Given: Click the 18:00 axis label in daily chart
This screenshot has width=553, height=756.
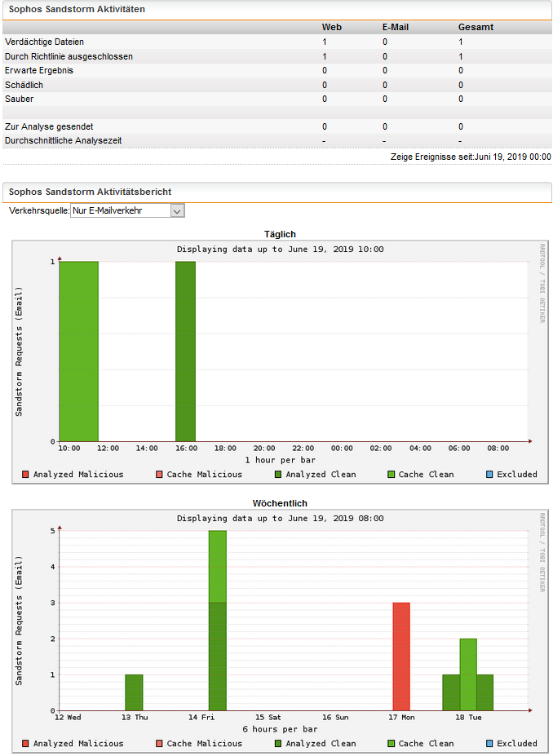Looking at the screenshot, I should (225, 449).
